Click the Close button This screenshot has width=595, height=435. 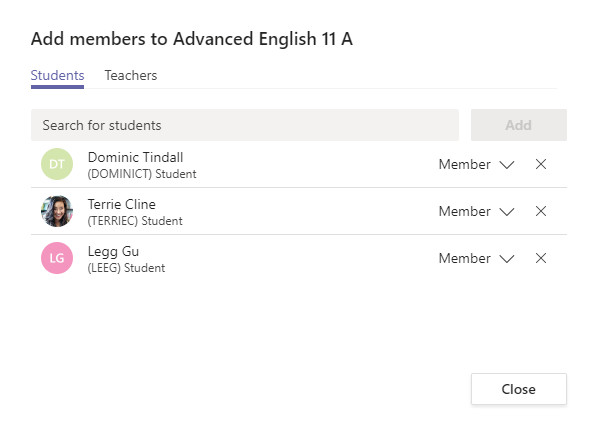point(519,389)
